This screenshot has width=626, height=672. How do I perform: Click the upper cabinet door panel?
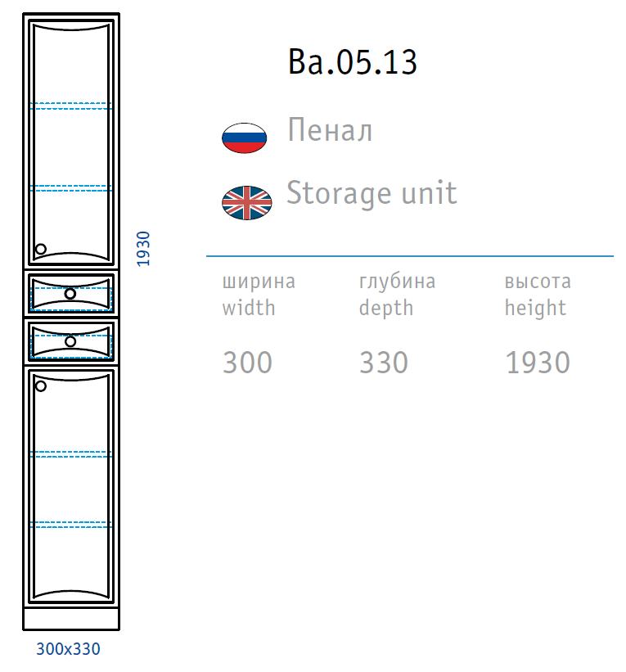[71, 147]
